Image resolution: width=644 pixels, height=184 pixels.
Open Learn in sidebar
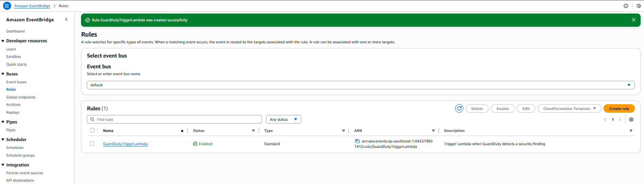click(x=11, y=49)
